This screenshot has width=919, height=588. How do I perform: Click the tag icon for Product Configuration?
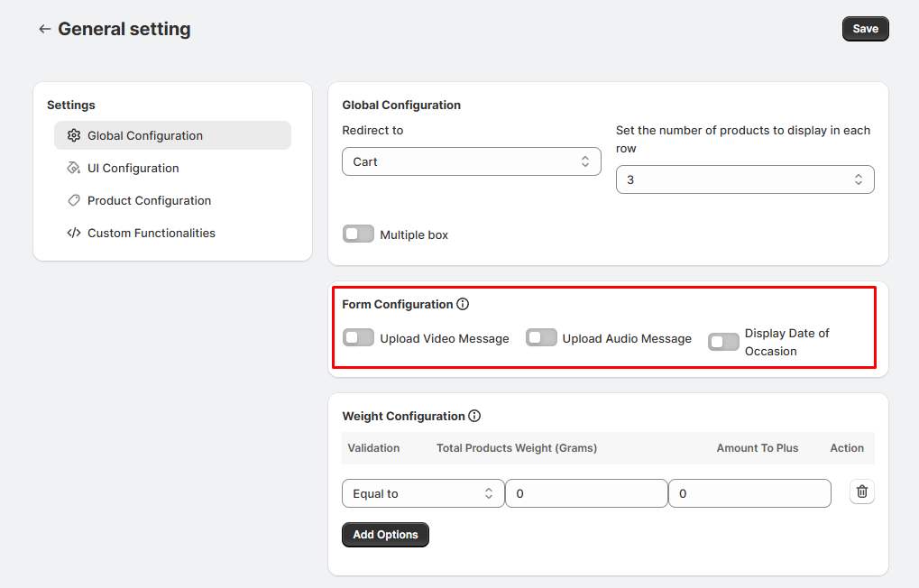(x=74, y=201)
